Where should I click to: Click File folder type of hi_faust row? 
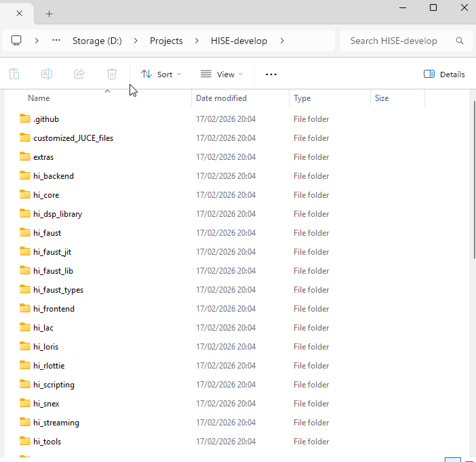(x=311, y=233)
